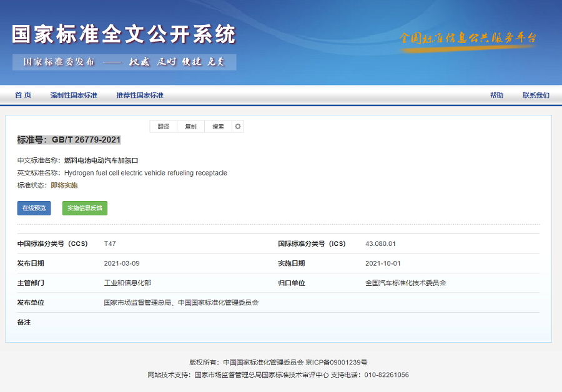Click the 国家标准全文公开系统 site title logo
The image size is (562, 392).
pyautogui.click(x=124, y=34)
